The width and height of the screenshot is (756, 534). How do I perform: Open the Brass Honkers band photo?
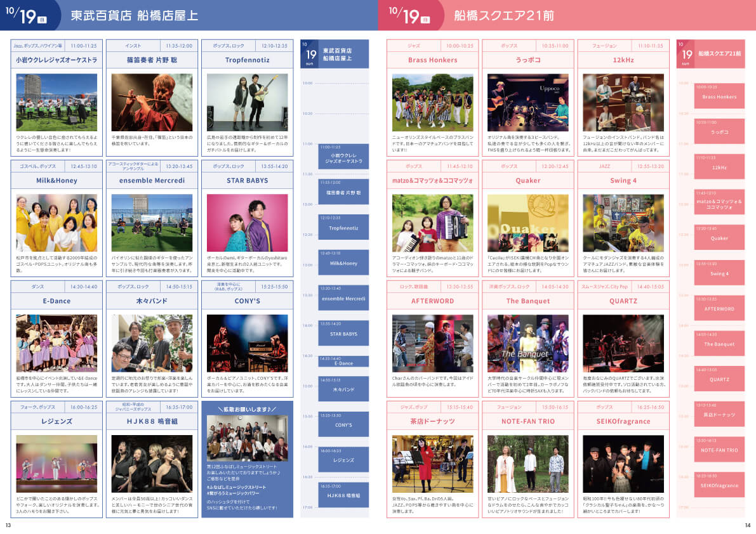pos(432,102)
